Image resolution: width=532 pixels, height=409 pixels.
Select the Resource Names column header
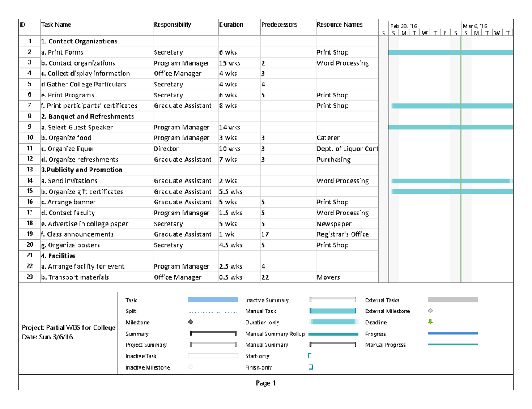(x=340, y=25)
